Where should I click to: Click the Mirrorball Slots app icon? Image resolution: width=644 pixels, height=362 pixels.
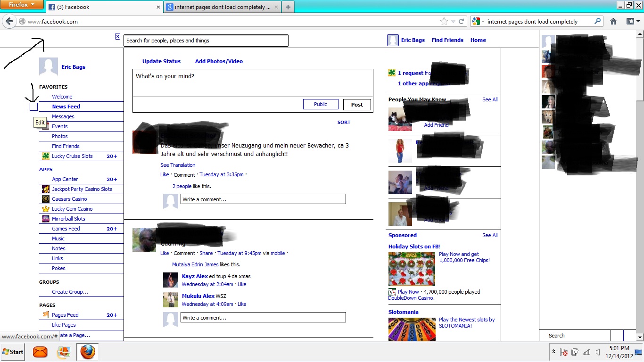(46, 219)
